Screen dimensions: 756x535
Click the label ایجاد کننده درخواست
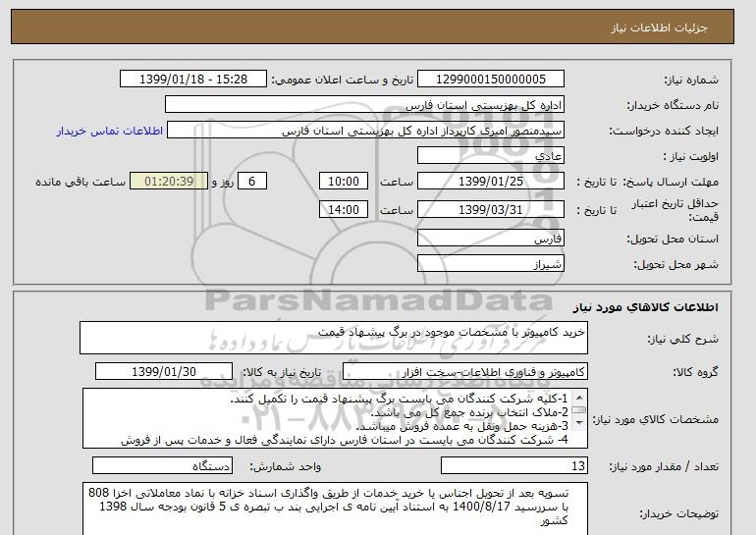point(664,132)
